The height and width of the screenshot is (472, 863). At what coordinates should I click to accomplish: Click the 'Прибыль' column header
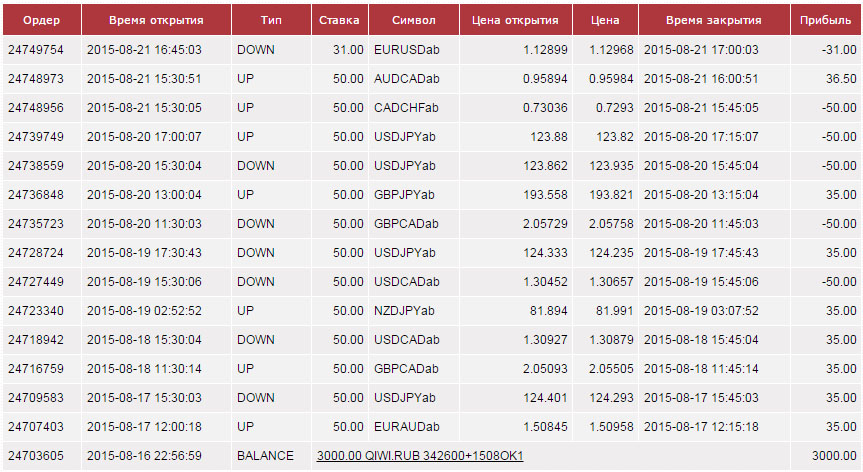coord(825,20)
